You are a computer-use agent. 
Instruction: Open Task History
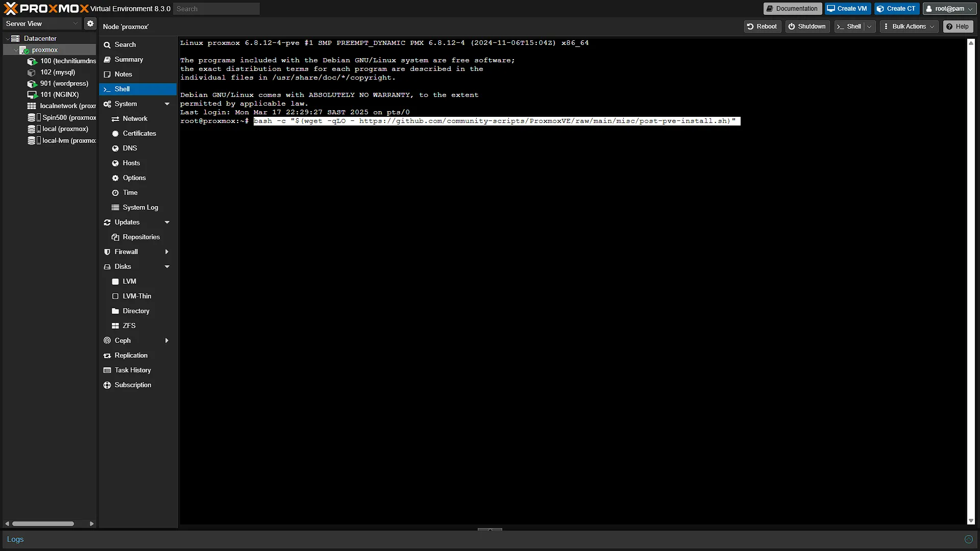138,370
